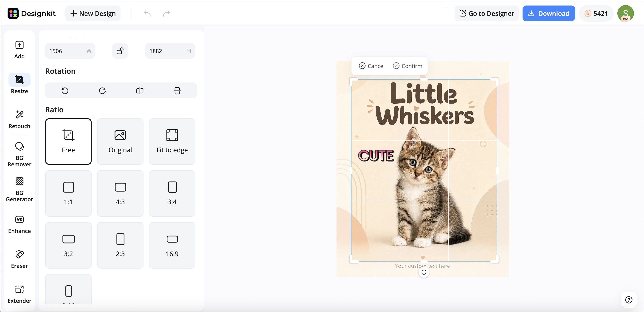Select the HD Enhance tool
Screen dimensions: 644x312
pyautogui.click(x=20, y=224)
